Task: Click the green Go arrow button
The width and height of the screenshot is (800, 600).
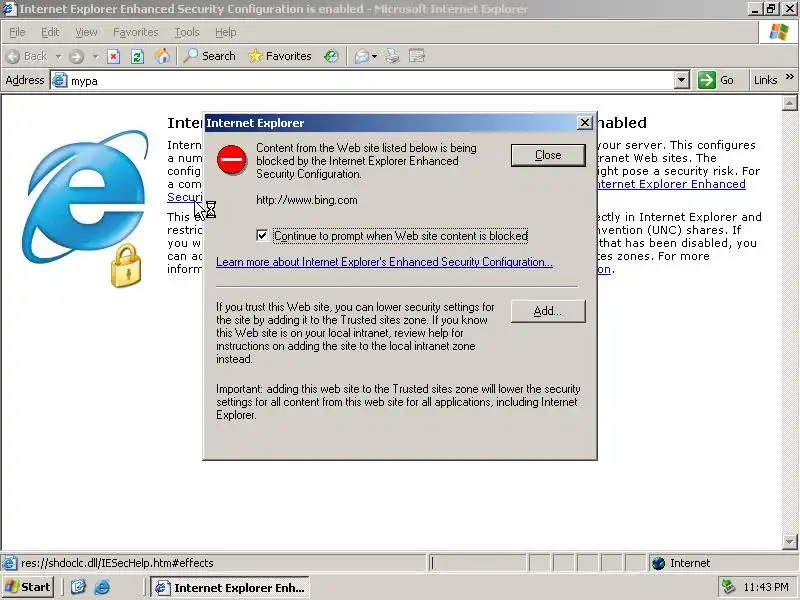Action: click(x=707, y=80)
